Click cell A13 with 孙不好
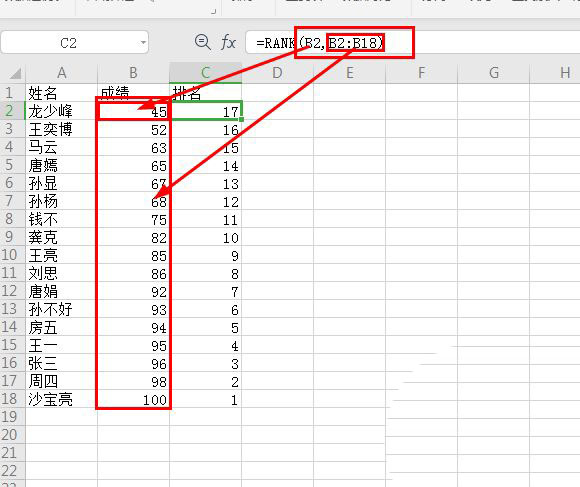This screenshot has height=487, width=580. click(61, 309)
